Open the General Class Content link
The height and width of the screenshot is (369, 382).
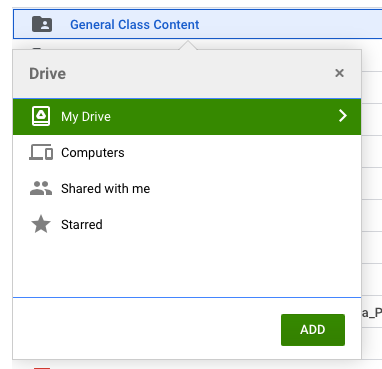(x=134, y=25)
